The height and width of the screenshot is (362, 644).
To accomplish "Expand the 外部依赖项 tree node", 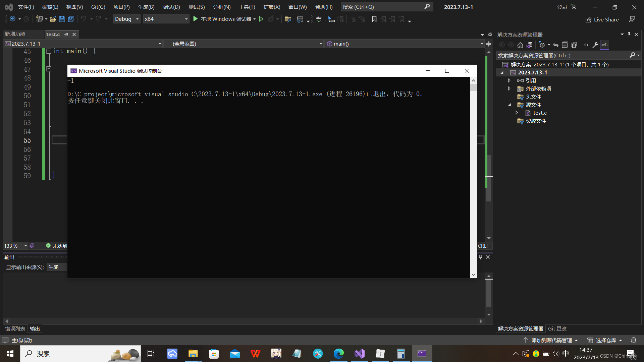I will [509, 88].
